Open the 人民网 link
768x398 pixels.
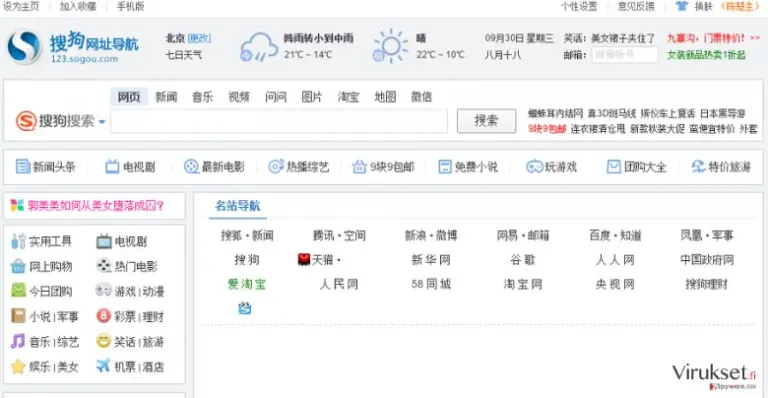pyautogui.click(x=339, y=284)
